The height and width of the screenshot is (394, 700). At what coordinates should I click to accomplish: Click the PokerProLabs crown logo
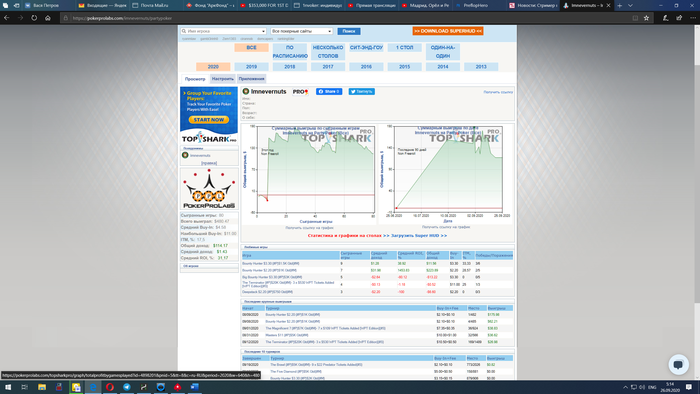coord(209,189)
